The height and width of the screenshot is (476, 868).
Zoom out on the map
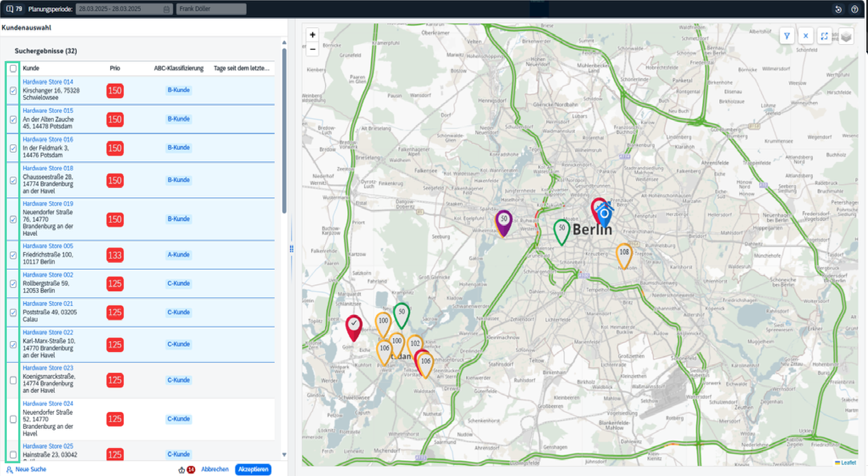(x=313, y=49)
